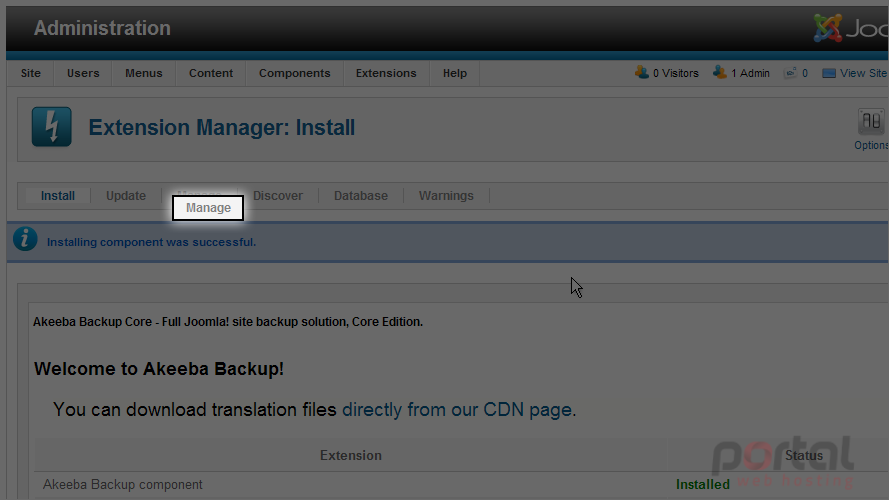Click the View Site link
Viewport: 889px width, 500px height.
pos(862,73)
